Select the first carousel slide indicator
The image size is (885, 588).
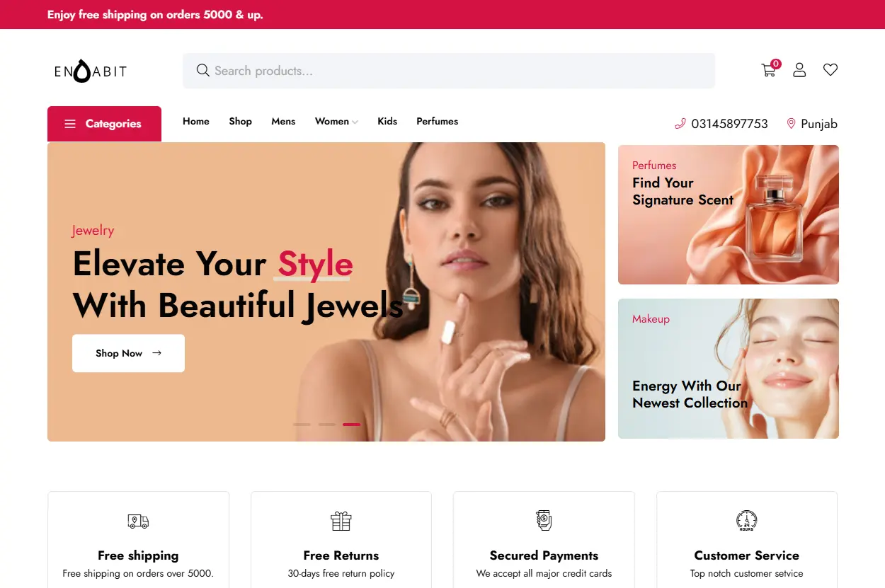pos(302,425)
